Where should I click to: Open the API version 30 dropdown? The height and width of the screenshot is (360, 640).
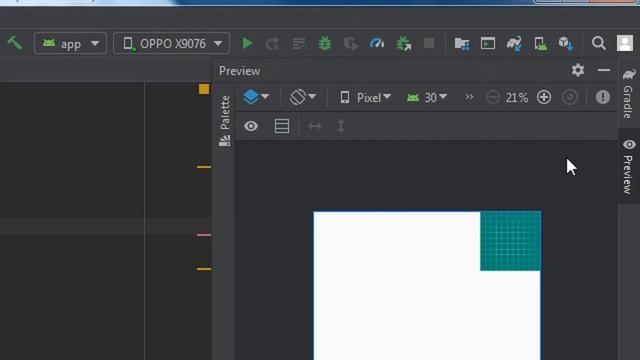(x=427, y=98)
